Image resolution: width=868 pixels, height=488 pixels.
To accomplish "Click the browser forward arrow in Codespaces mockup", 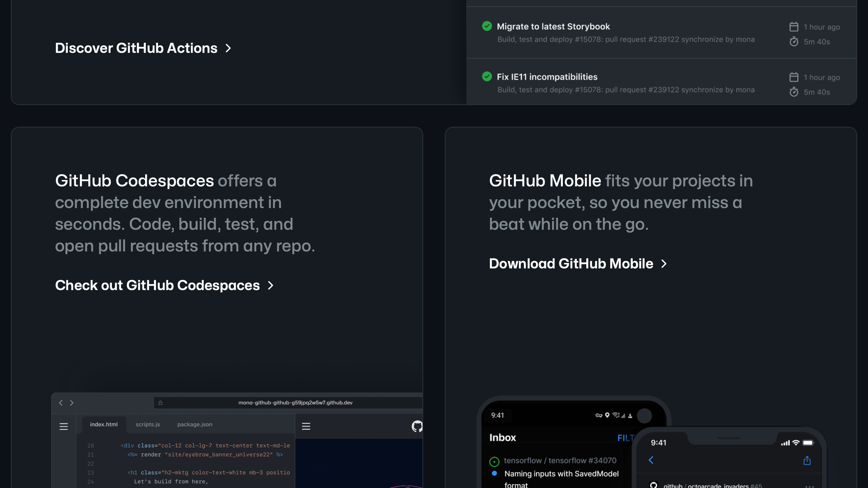I will (72, 403).
